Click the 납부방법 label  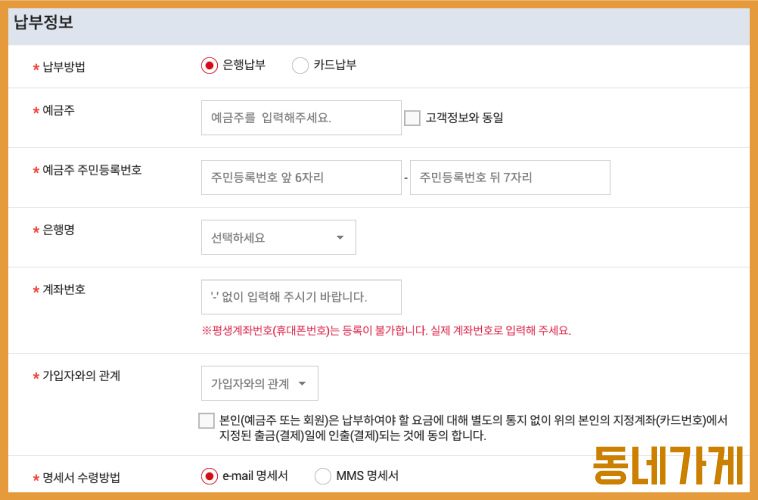(x=64, y=67)
